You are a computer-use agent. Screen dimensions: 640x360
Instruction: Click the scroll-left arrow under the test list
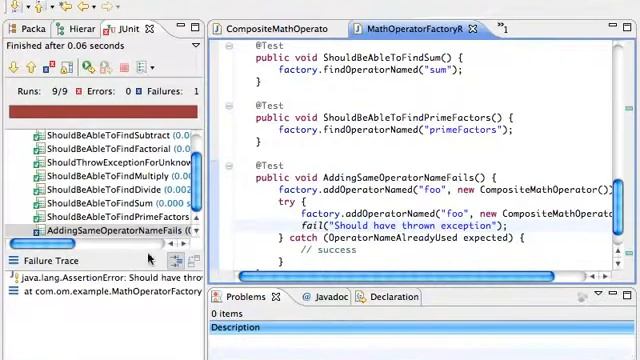pyautogui.click(x=171, y=244)
